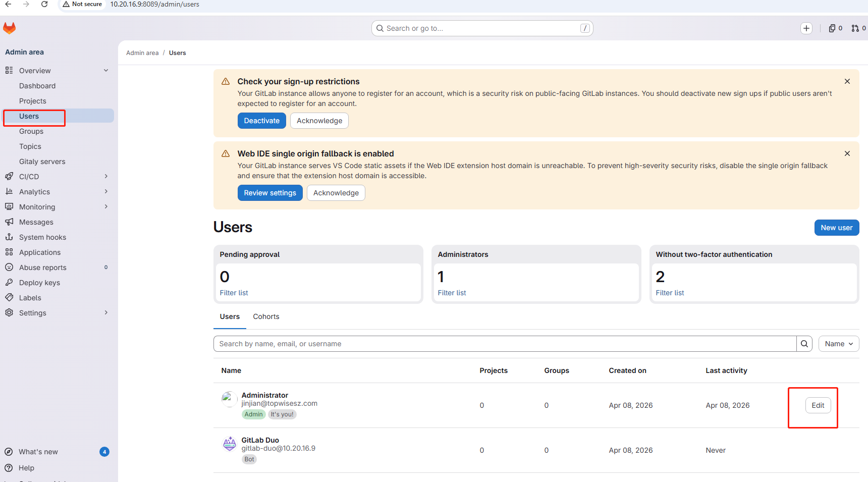868x482 pixels.
Task: Dismiss the Web IDE fallback alert
Action: (x=847, y=153)
